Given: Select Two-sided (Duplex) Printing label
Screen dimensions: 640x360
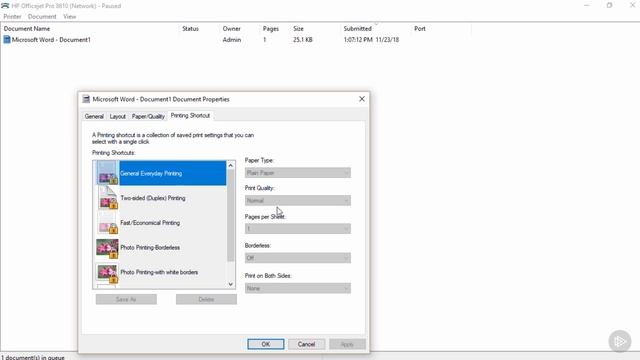Looking at the screenshot, I should [153, 198].
